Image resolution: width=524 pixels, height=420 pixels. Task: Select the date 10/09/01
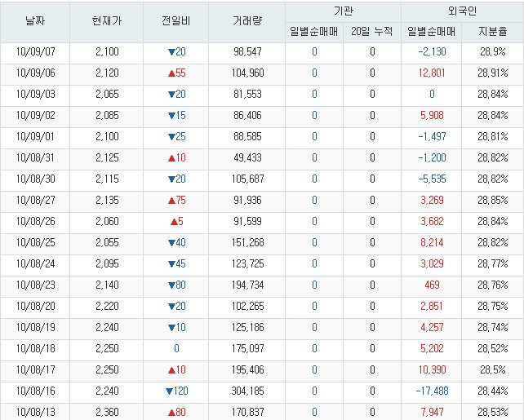[x=35, y=136]
